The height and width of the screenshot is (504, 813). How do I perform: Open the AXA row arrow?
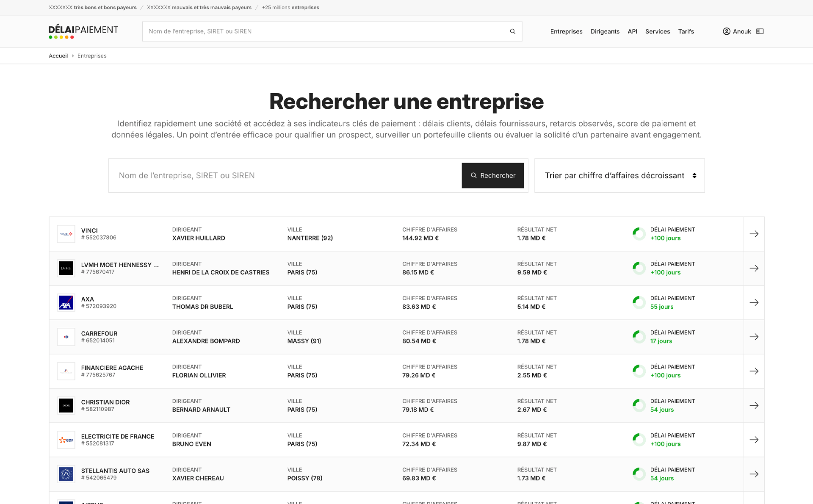754,302
